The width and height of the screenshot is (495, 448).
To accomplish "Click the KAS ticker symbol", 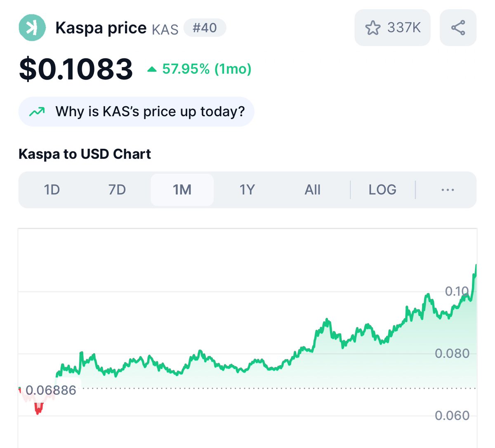I will tap(165, 30).
